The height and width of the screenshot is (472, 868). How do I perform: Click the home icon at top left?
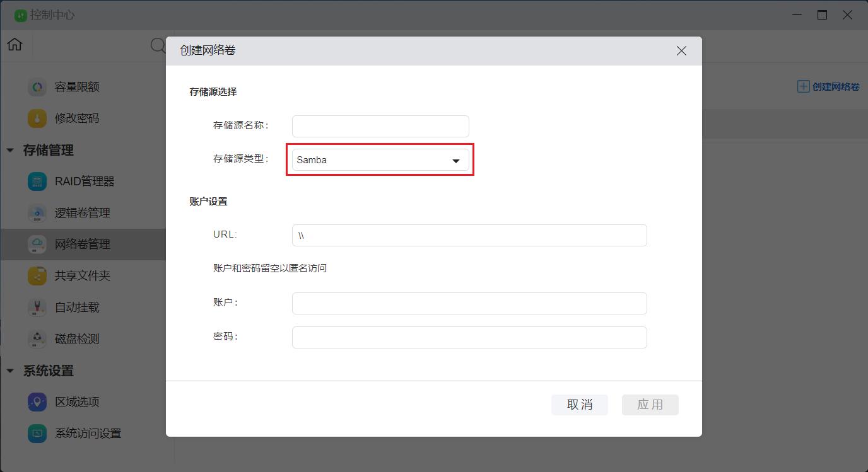pos(15,45)
